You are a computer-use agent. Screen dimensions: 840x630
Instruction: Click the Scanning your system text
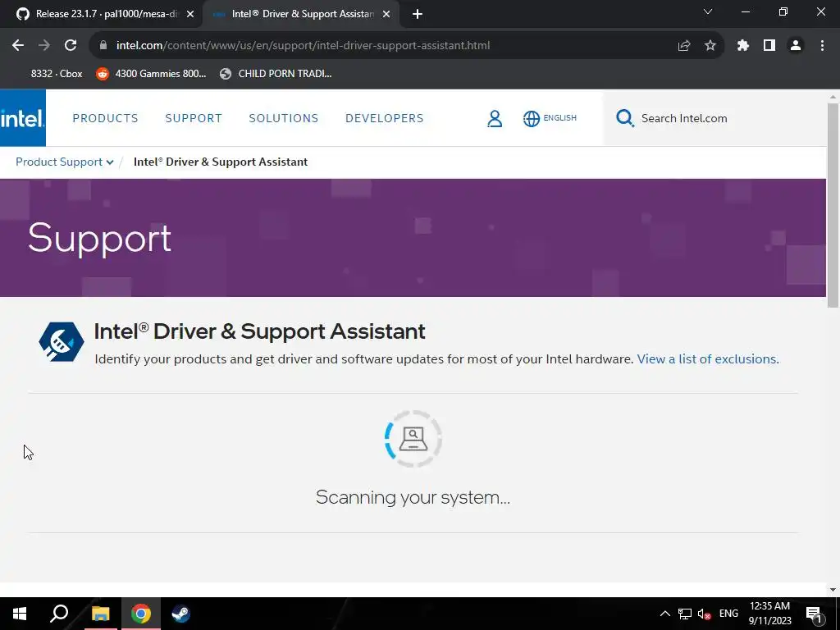click(413, 498)
